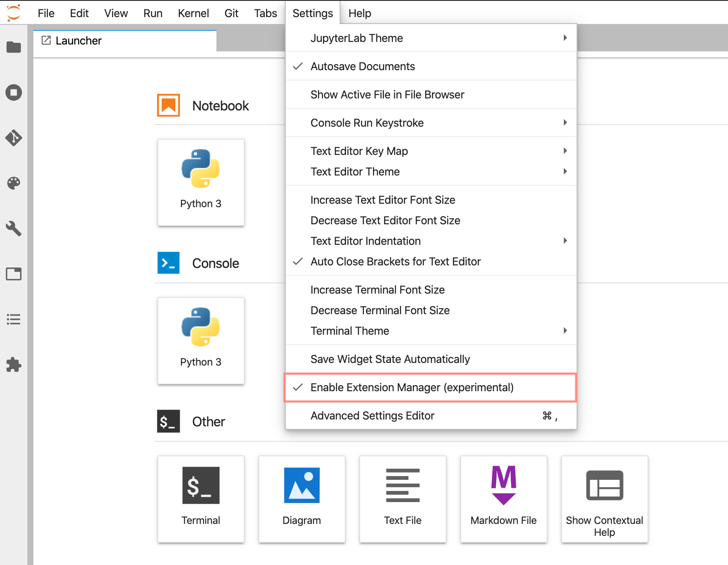Image resolution: width=728 pixels, height=565 pixels.
Task: Open the Kernel menu
Action: (193, 13)
